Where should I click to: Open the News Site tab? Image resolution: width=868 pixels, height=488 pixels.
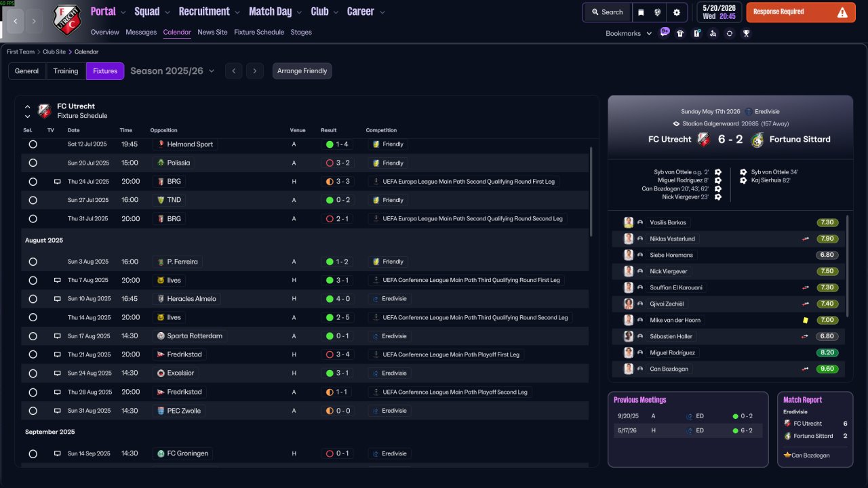(x=212, y=32)
